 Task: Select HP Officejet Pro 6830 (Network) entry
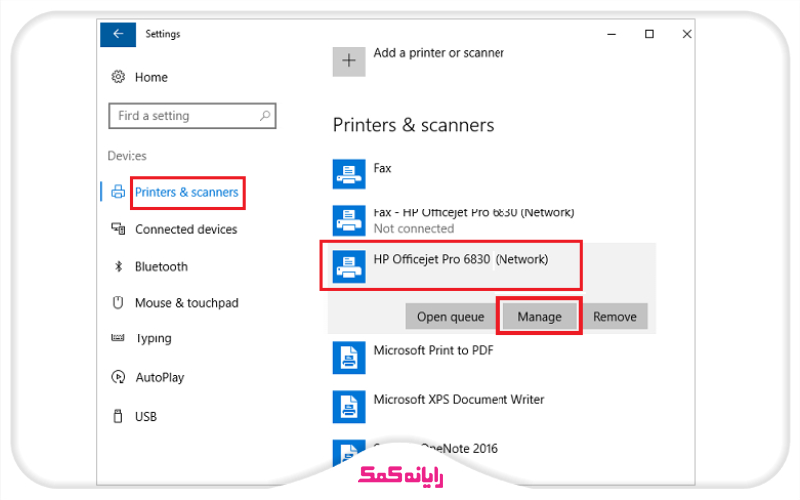click(461, 259)
